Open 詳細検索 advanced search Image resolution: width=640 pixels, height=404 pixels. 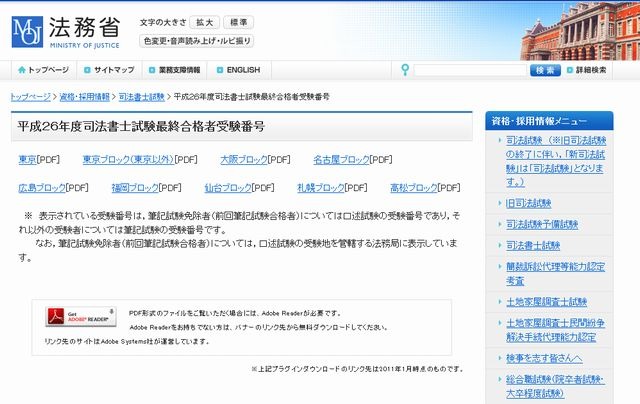(x=587, y=70)
